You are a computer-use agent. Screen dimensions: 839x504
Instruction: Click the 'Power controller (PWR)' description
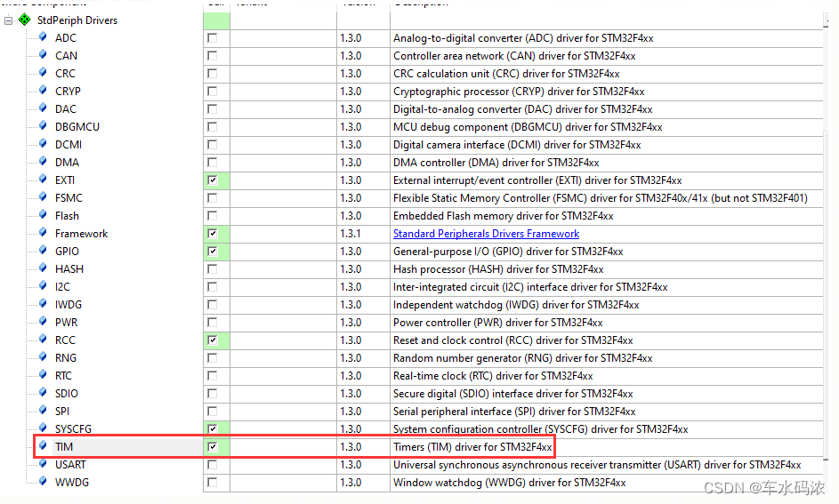pos(497,323)
